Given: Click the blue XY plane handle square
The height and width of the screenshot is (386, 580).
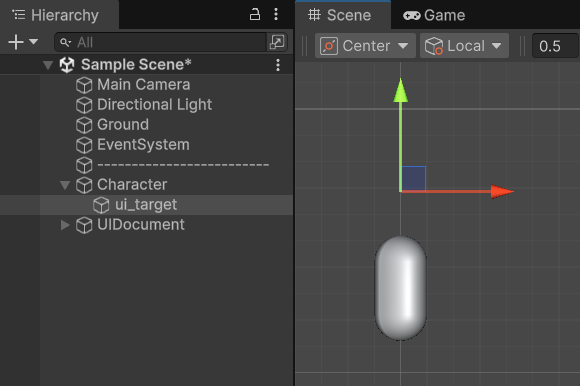Looking at the screenshot, I should click(414, 179).
